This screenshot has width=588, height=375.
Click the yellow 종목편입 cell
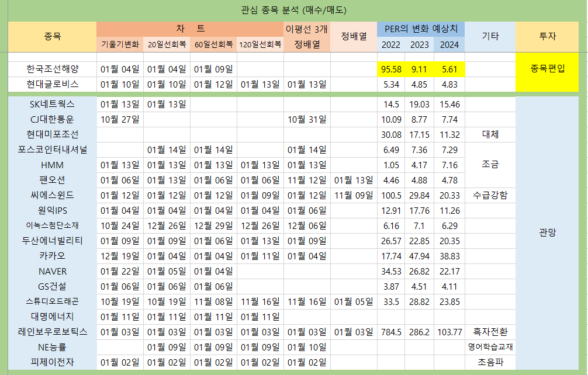(x=547, y=72)
